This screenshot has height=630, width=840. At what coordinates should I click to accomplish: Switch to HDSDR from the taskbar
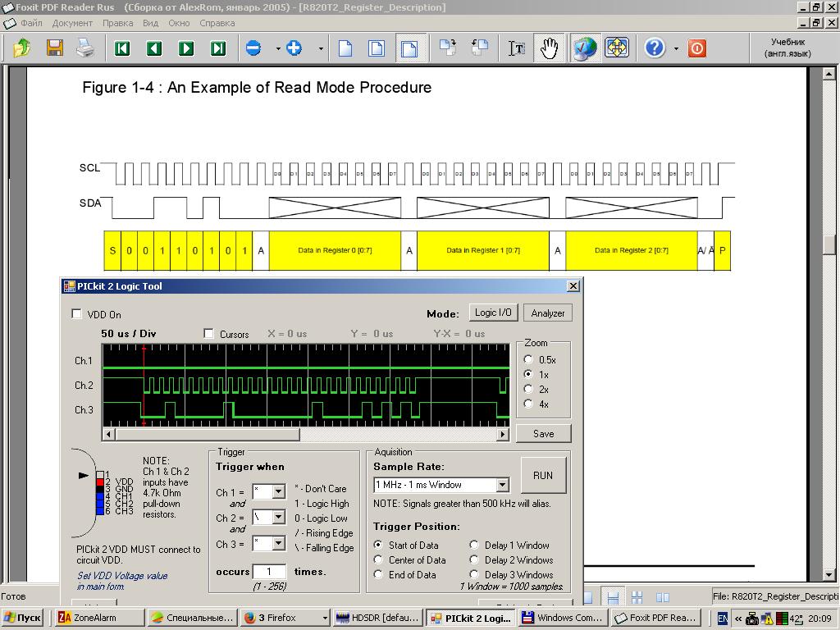pyautogui.click(x=377, y=618)
